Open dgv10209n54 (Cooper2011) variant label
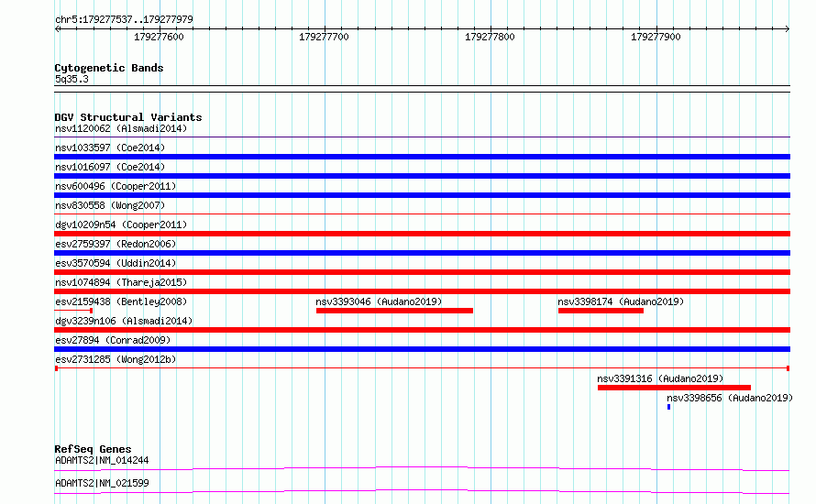816x504 pixels. point(121,225)
